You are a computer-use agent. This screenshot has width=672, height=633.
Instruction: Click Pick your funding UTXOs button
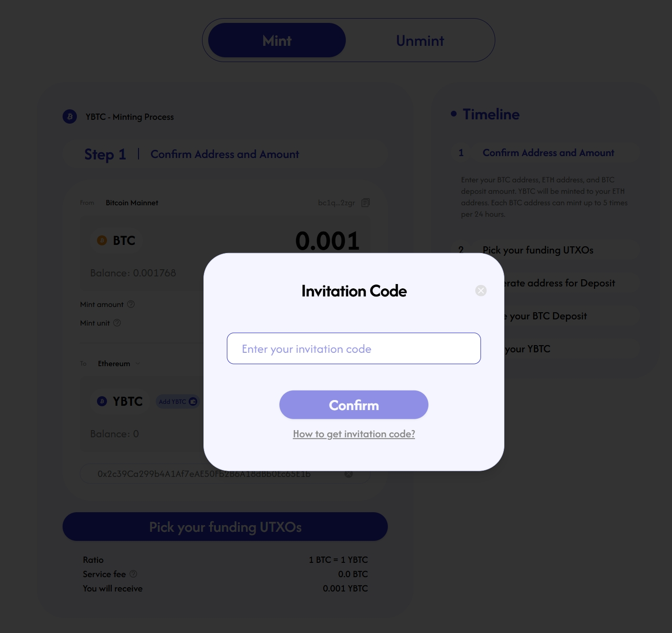click(225, 527)
